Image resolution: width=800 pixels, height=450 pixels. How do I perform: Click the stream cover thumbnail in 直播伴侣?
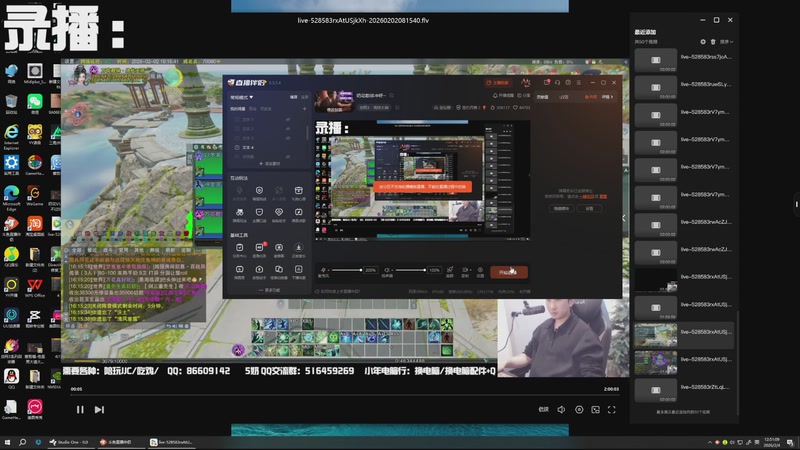tap(334, 101)
